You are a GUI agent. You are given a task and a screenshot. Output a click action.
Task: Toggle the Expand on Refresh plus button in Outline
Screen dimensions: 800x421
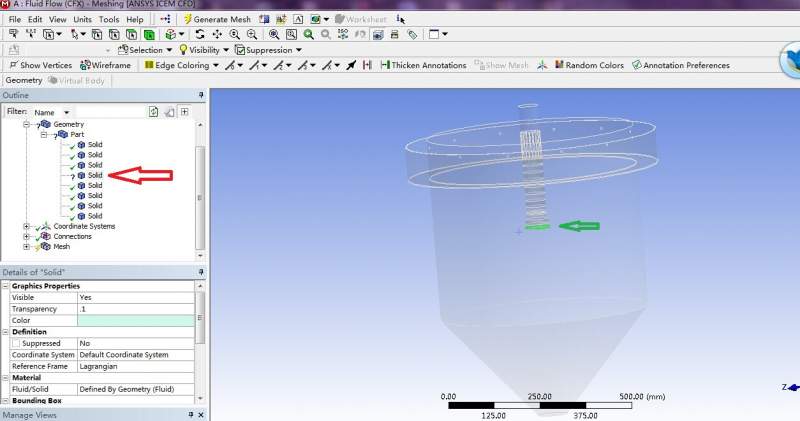tap(184, 111)
